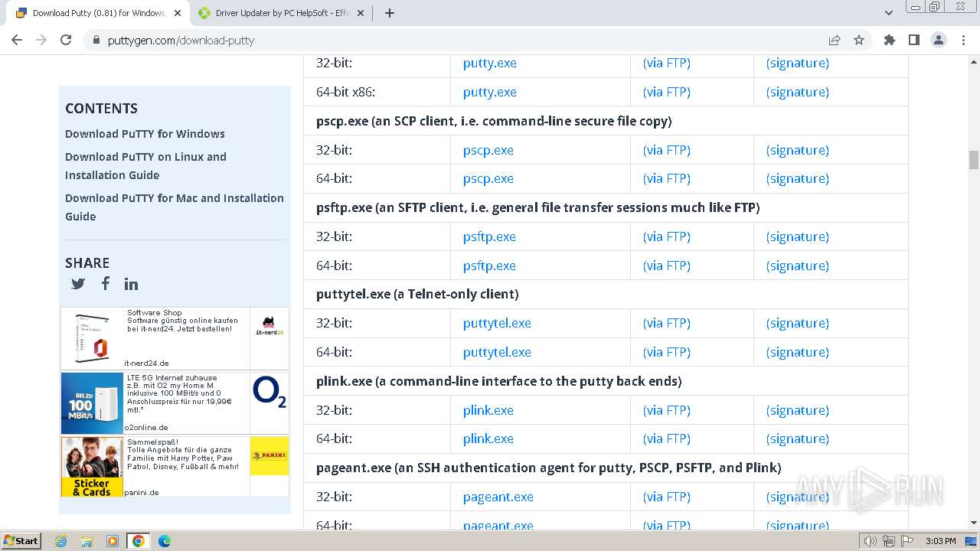Share page on Twitter icon
980x551 pixels.
78,284
